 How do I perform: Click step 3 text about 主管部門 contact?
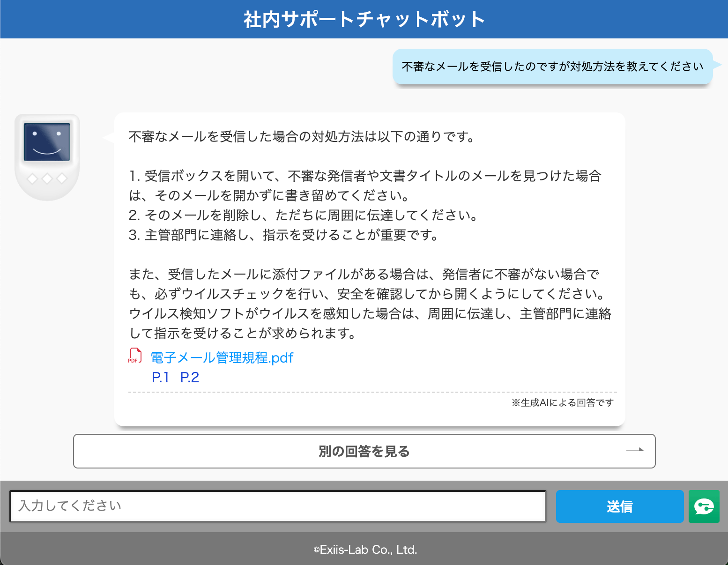[x=283, y=235]
